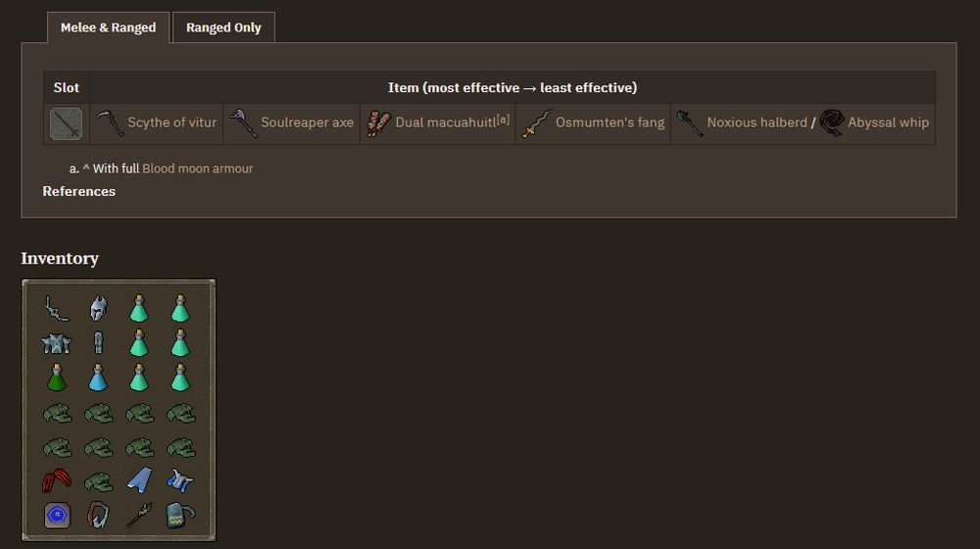Switch to the Melee & Ranged tab
Viewport: 980px width, 549px height.
click(108, 27)
